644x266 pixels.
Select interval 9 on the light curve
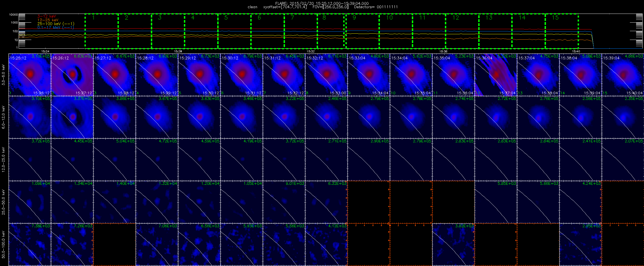coord(362,31)
